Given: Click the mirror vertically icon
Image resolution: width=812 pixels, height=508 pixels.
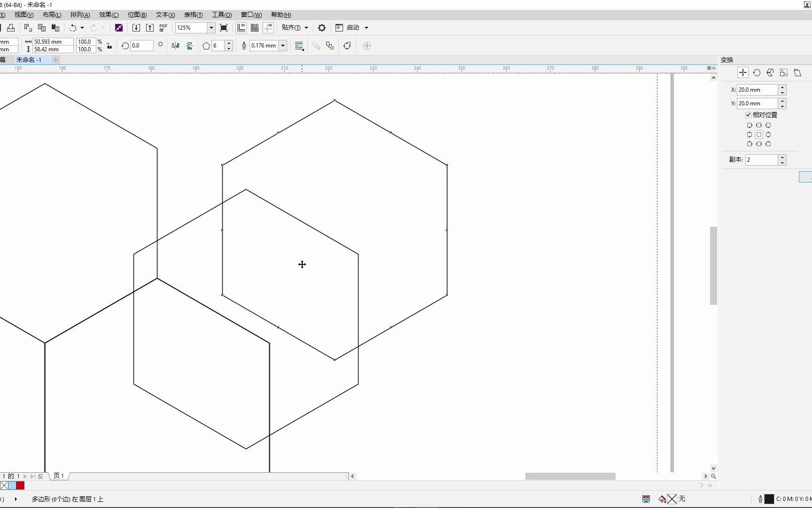Looking at the screenshot, I should tap(189, 46).
